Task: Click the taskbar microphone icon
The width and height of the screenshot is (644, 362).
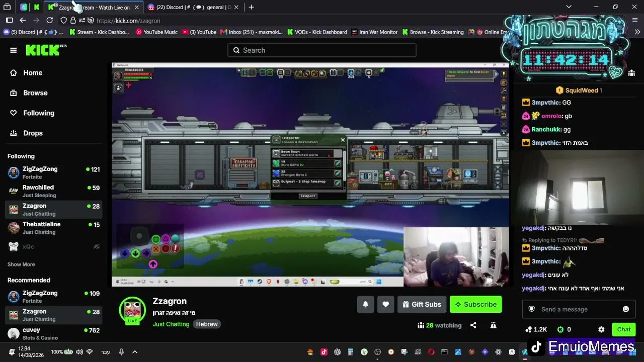Action: click(x=121, y=352)
